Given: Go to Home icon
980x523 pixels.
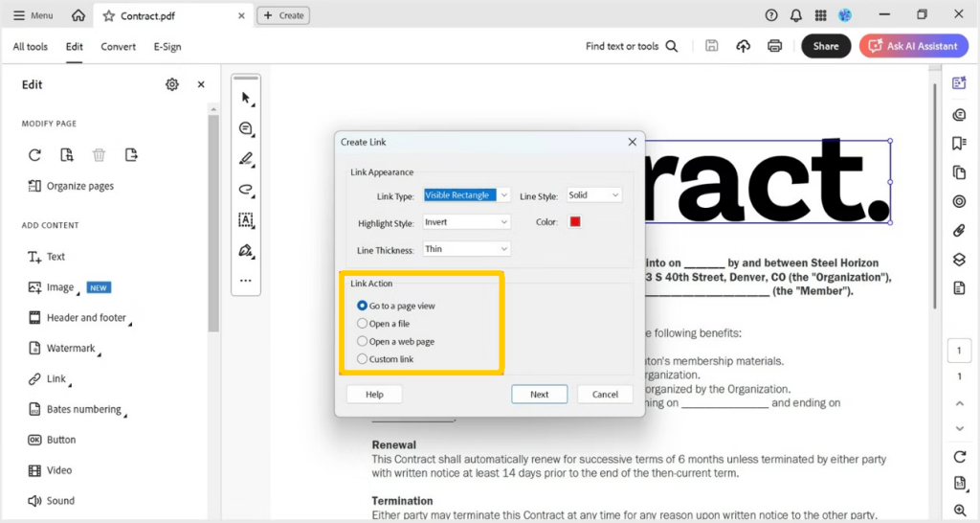Looking at the screenshot, I should click(x=78, y=15).
